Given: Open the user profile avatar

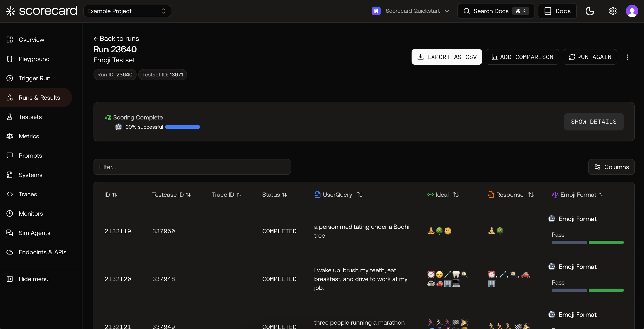Looking at the screenshot, I should point(632,11).
